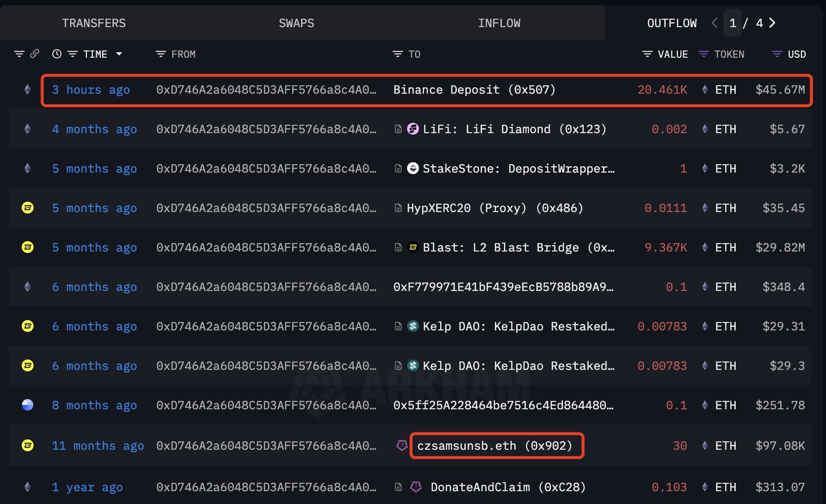Open DonateAndClaim (0xC28) contract
This screenshot has height=504, width=826.
coord(508,487)
